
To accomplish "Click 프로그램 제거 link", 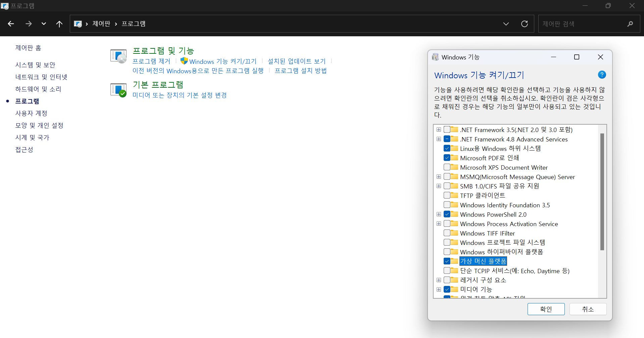I will point(151,61).
